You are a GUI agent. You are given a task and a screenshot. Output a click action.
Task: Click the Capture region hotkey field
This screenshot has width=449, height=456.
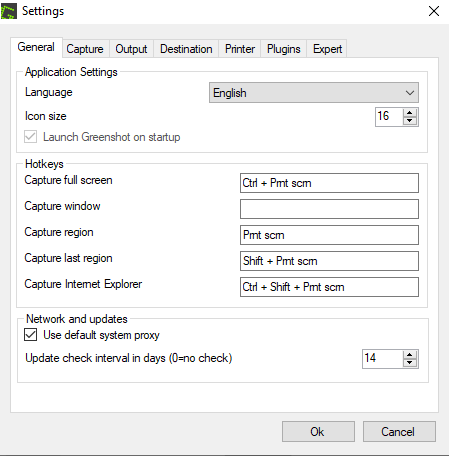(329, 235)
